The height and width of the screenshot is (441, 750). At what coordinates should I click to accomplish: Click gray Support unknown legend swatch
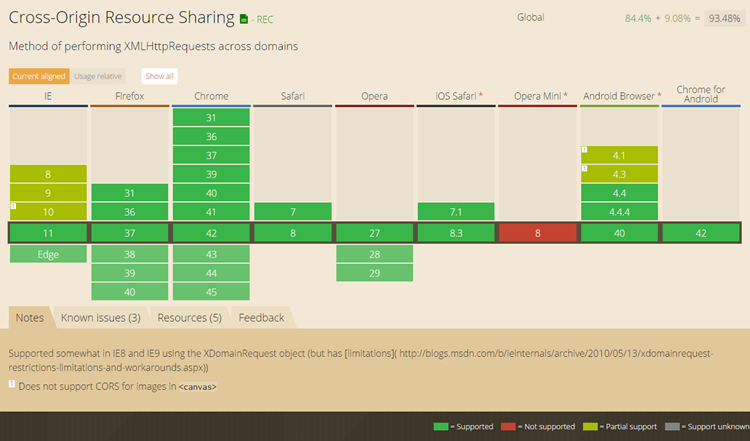tap(672, 426)
